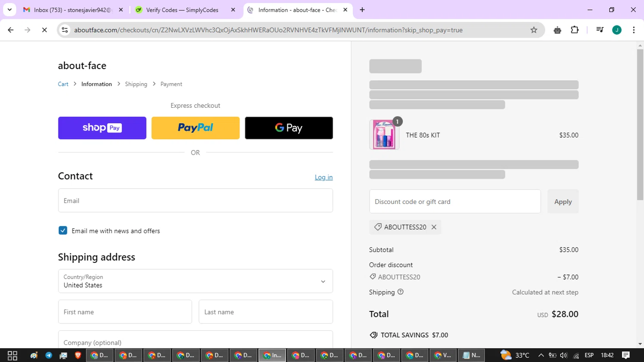Remove the ABOUTTESS20 discount code
The image size is (644, 362).
(x=434, y=227)
